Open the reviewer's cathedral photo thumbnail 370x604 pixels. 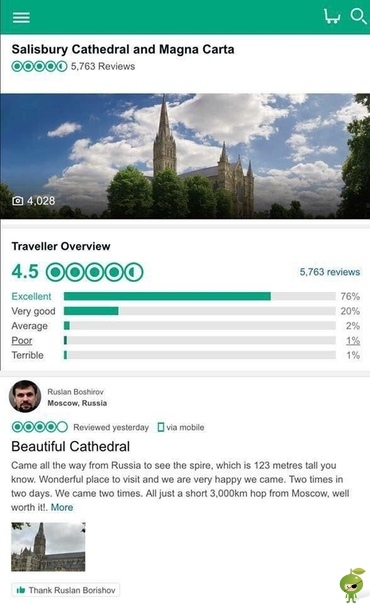pyautogui.click(x=48, y=547)
